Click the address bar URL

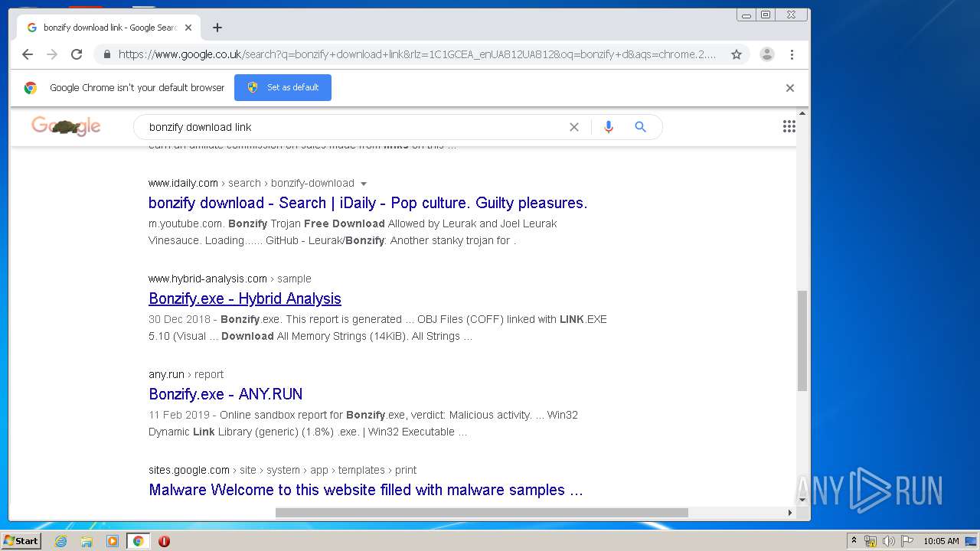[417, 54]
